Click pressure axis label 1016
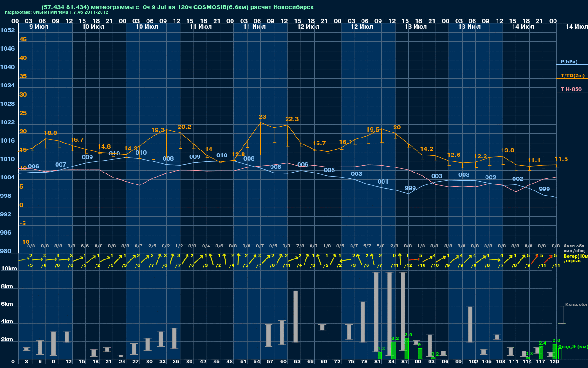Image resolution: width=588 pixels, height=368 pixels. 7,141
